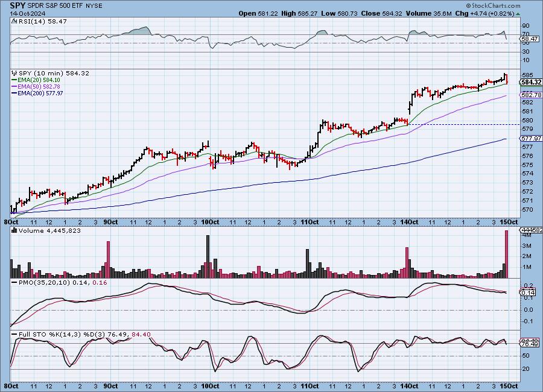Click the 76.49 stochastic tag on right axis

tap(530, 344)
